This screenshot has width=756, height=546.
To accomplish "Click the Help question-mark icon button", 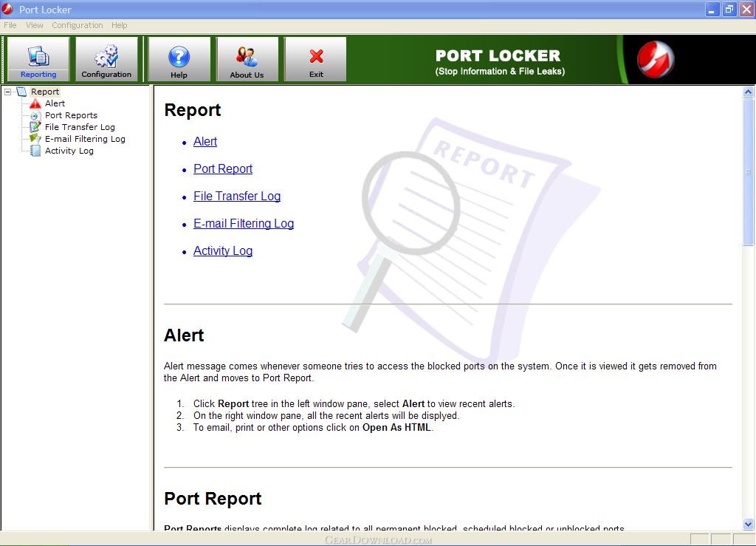I will (x=179, y=59).
